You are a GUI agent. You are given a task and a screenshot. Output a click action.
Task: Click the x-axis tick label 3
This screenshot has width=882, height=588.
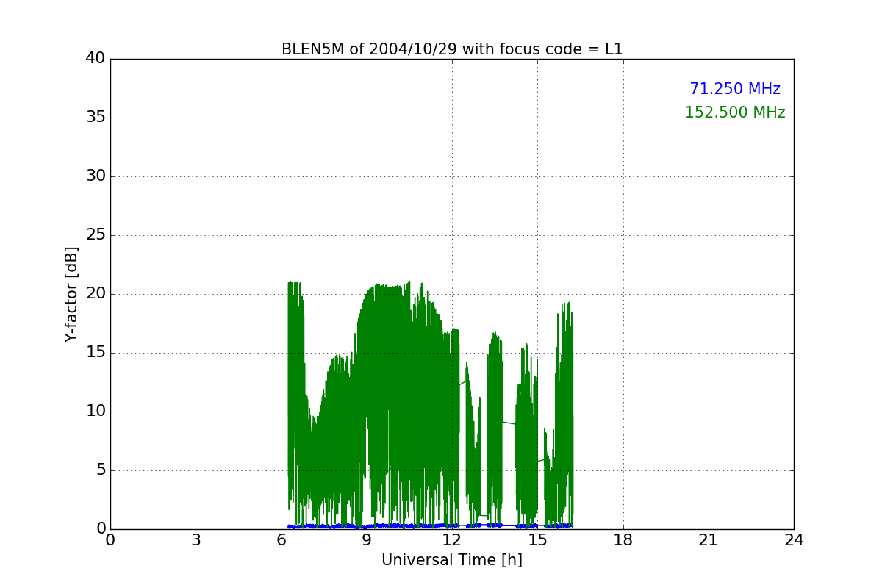click(x=196, y=540)
